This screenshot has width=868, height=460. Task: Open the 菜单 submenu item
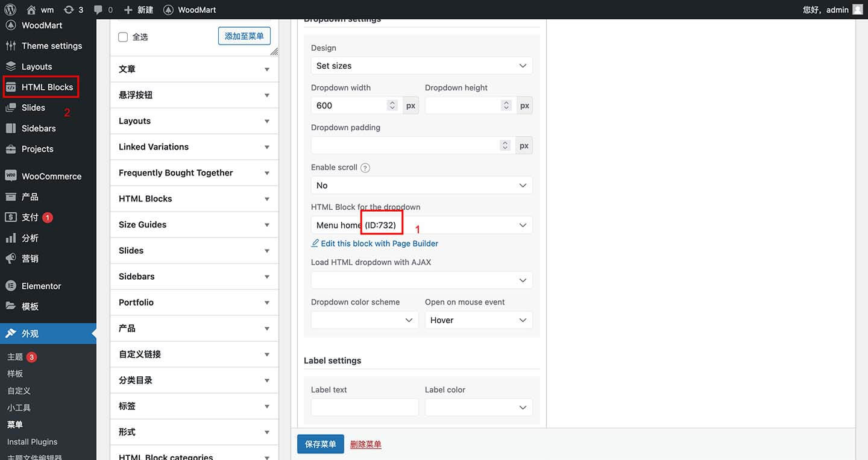pos(15,424)
